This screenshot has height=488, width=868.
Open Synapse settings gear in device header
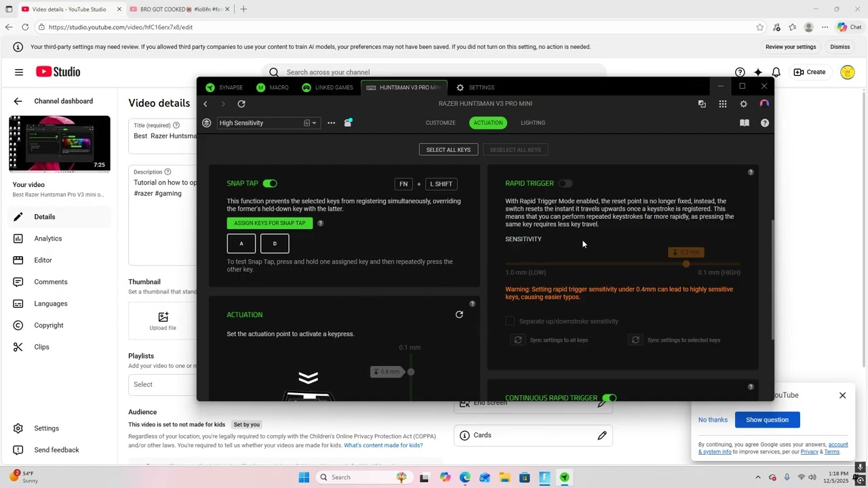coord(744,104)
